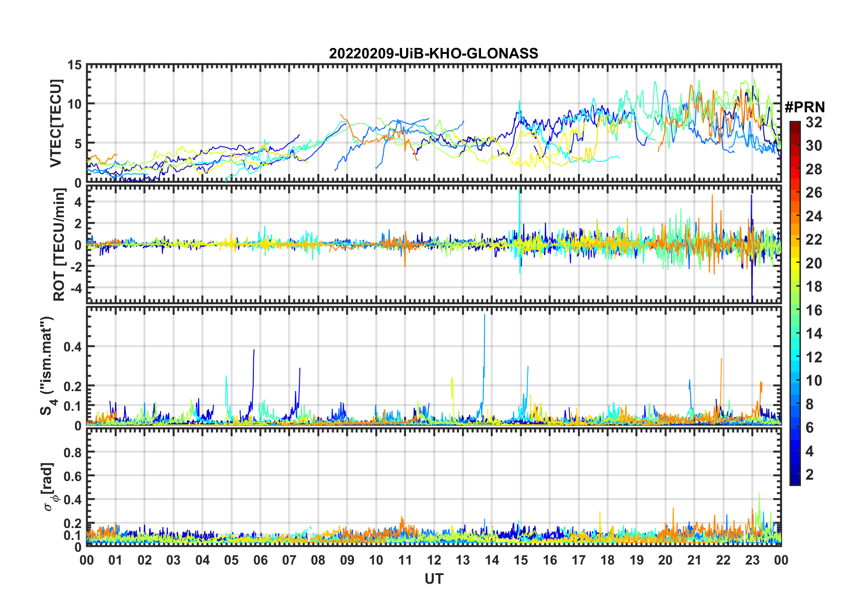The height and width of the screenshot is (607, 868).
Task: Click x-axis tick label 12
Action: (x=434, y=560)
